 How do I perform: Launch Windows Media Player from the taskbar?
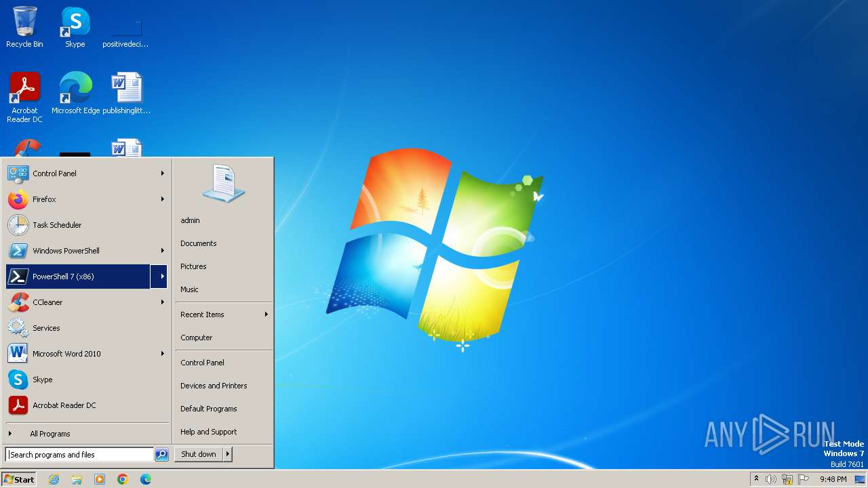pos(100,479)
